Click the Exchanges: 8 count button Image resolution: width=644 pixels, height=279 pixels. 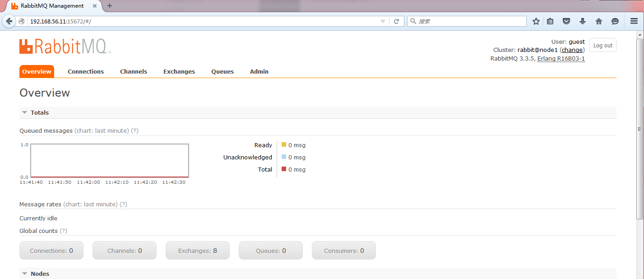(x=198, y=251)
